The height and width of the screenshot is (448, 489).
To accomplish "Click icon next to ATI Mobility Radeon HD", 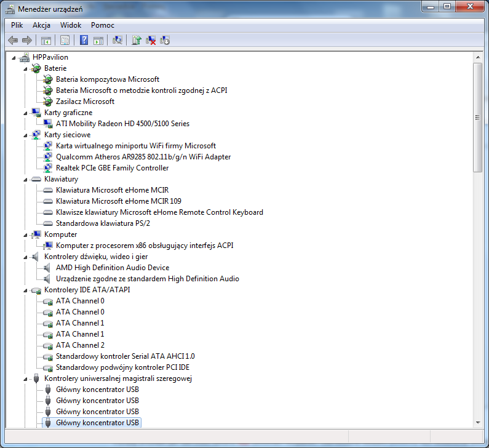I will tap(48, 124).
